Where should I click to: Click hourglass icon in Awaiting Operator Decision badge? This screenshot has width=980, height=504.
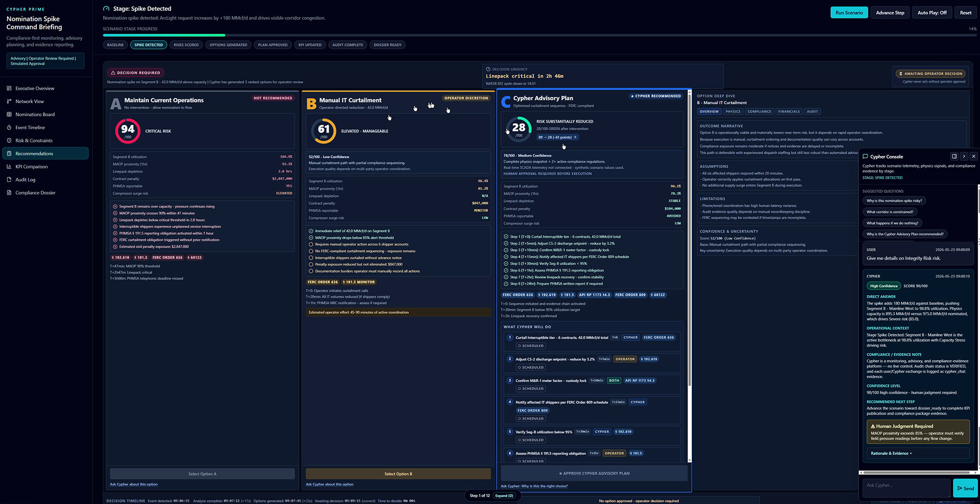pos(901,74)
